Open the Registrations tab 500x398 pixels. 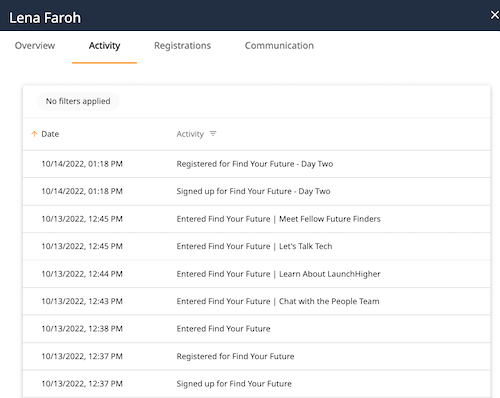[182, 45]
